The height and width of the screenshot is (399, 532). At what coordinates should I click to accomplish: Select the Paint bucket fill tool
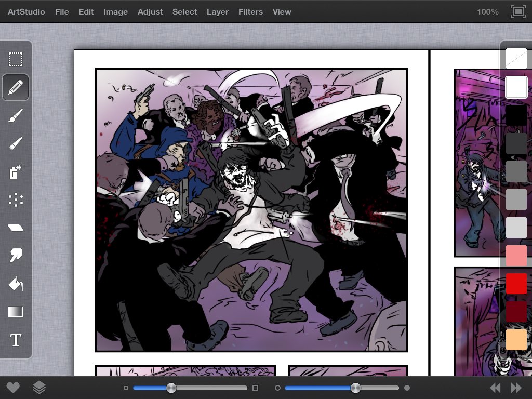[16, 284]
